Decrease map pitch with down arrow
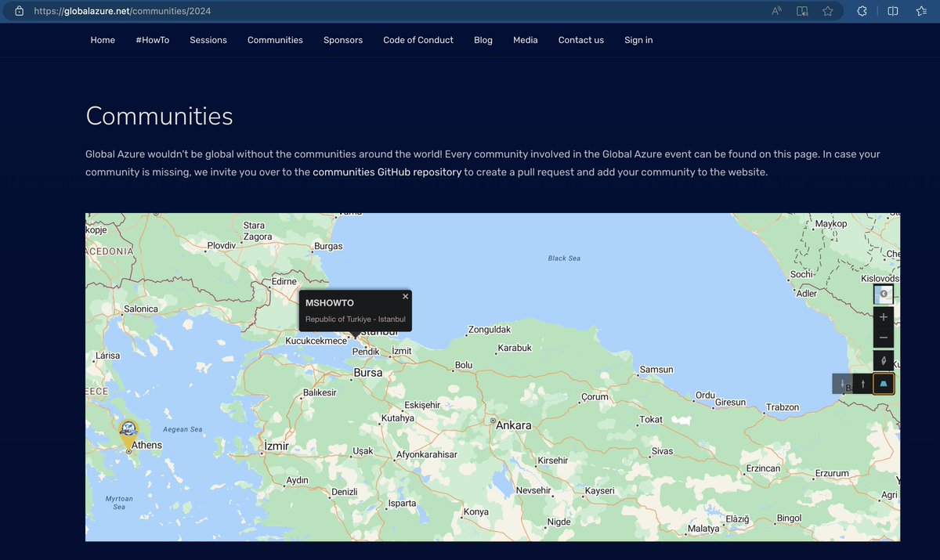This screenshot has width=940, height=560. (x=843, y=384)
